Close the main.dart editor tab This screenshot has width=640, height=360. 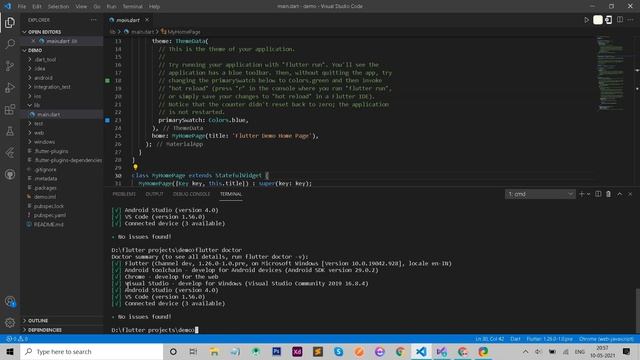coord(147,20)
